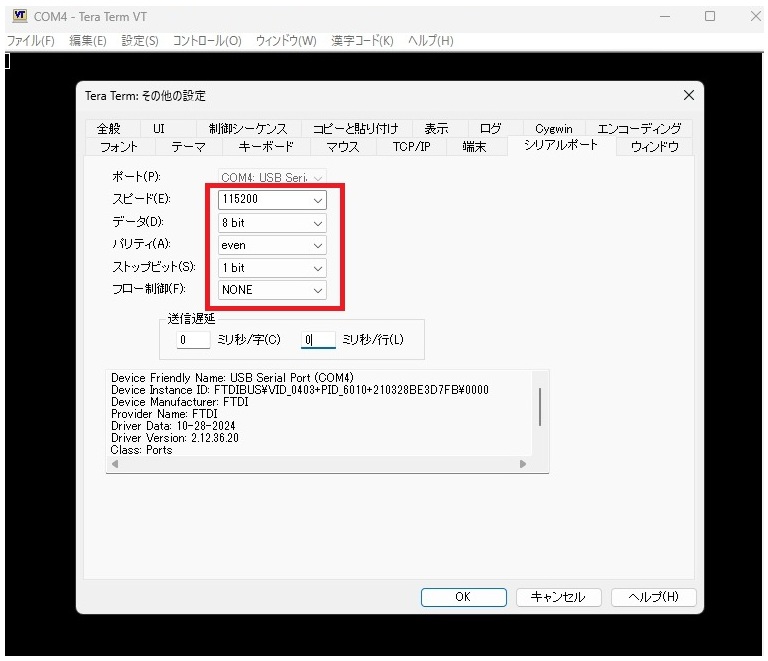Click the Tera Term VT title bar icon

pos(19,17)
